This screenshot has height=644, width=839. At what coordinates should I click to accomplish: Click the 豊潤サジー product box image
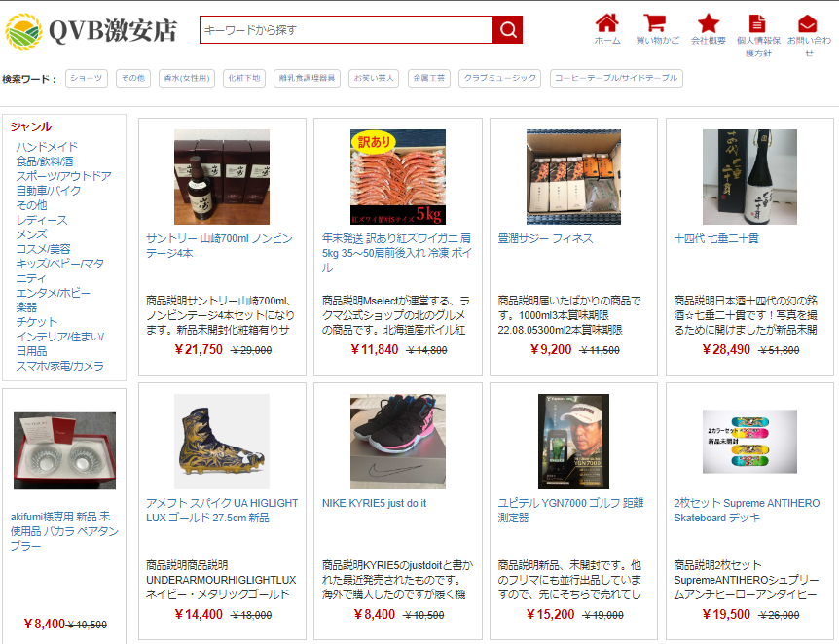(x=573, y=177)
